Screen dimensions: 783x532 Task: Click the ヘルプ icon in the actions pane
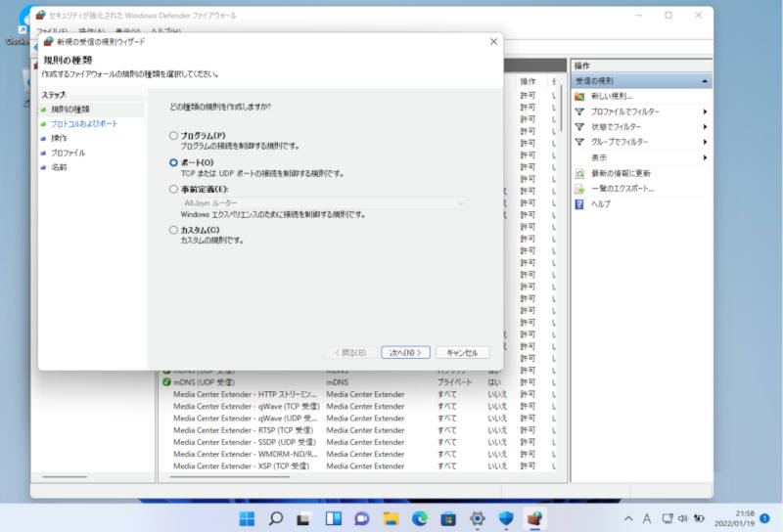[579, 204]
